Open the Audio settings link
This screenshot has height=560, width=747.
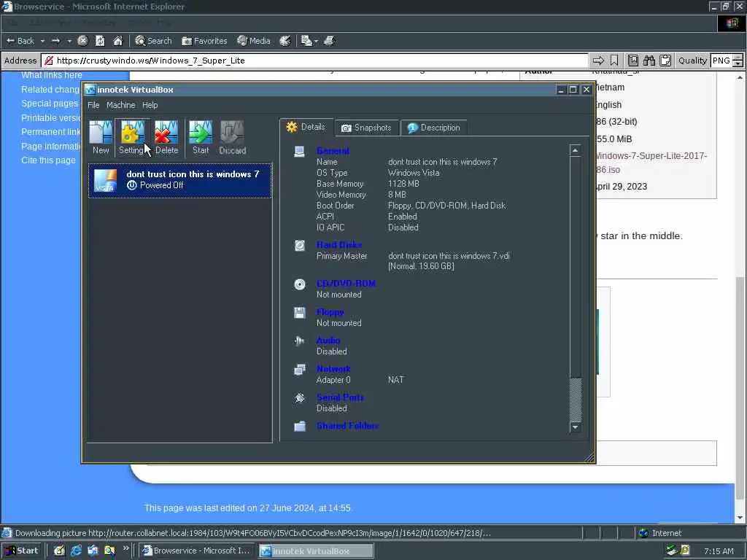[x=328, y=341]
